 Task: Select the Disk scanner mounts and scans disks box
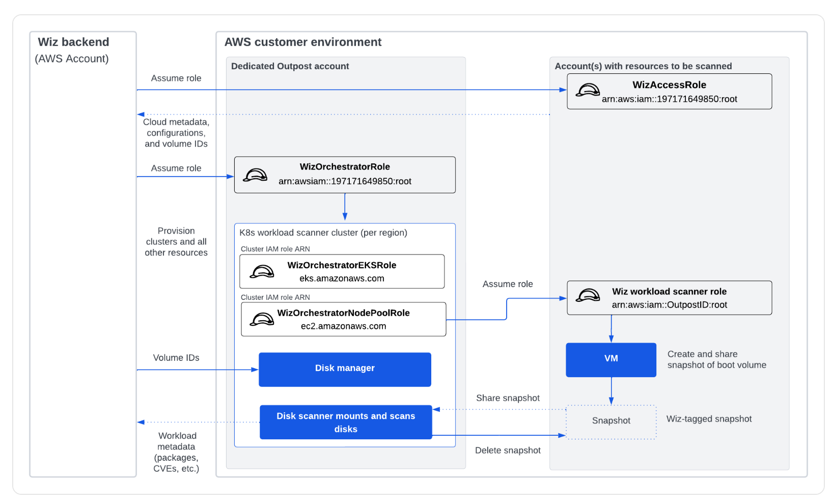click(346, 422)
